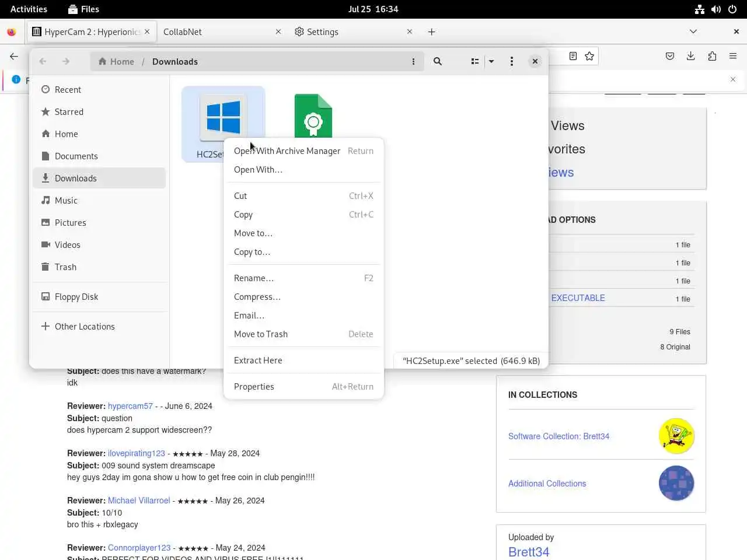Choose Open With… from context menu

click(x=303, y=169)
